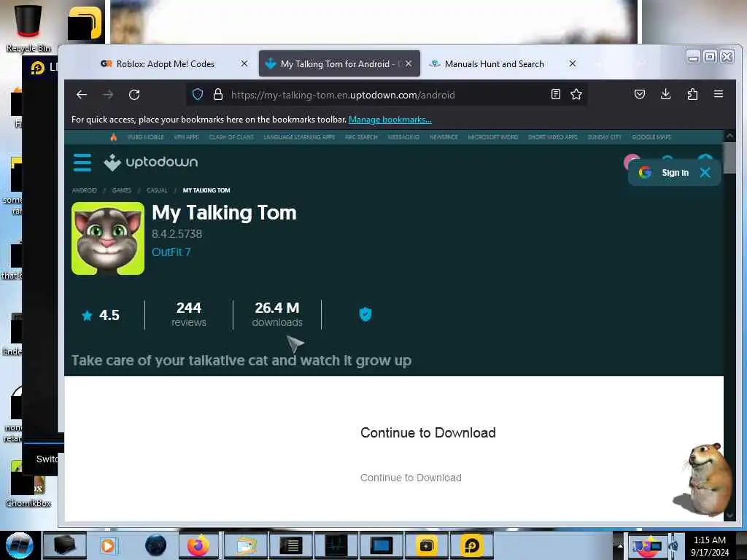This screenshot has width=747, height=560.
Task: Open My Talking Tom app icon image
Action: pyautogui.click(x=108, y=238)
